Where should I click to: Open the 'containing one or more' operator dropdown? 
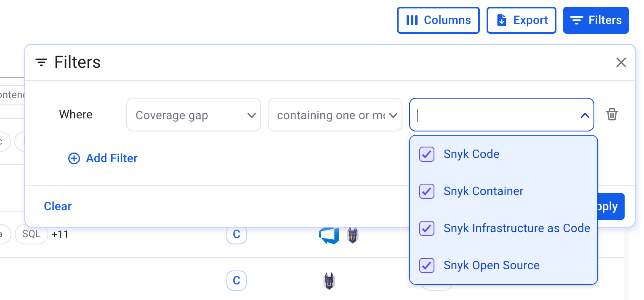335,115
